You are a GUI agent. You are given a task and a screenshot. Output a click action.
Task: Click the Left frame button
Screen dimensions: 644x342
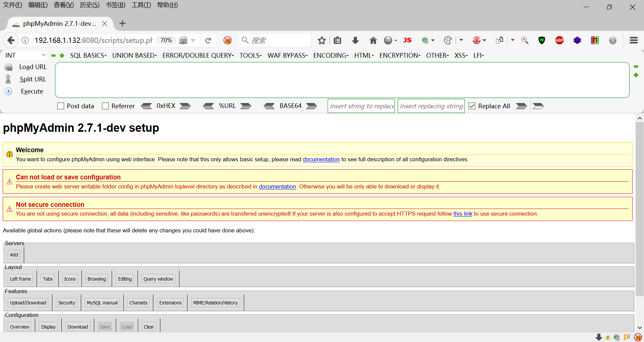[x=20, y=279]
